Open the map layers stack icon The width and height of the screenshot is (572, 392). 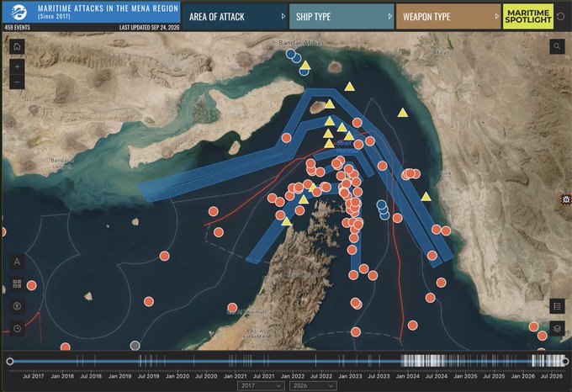pos(557,329)
